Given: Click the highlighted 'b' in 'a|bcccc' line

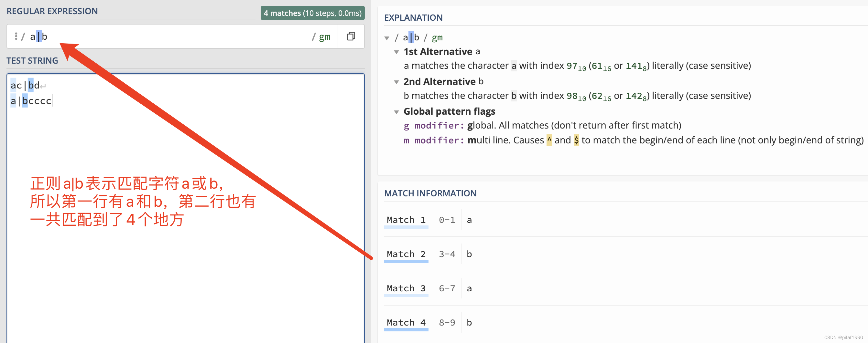Looking at the screenshot, I should click(25, 101).
